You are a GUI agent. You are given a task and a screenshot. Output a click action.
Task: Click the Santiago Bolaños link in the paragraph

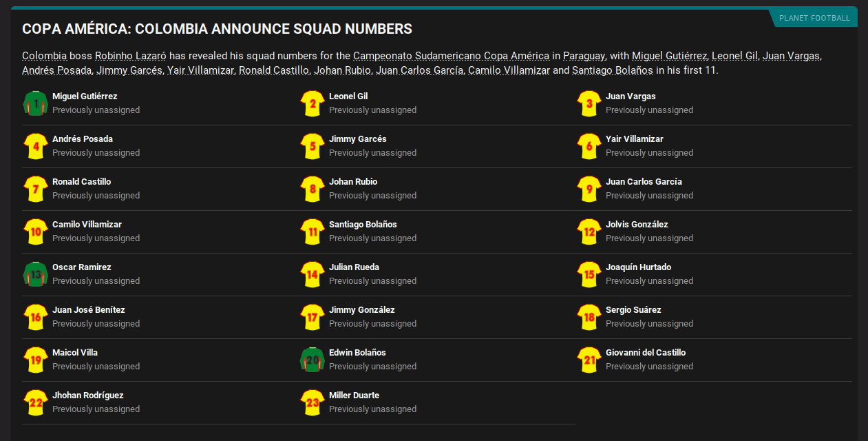(x=613, y=70)
